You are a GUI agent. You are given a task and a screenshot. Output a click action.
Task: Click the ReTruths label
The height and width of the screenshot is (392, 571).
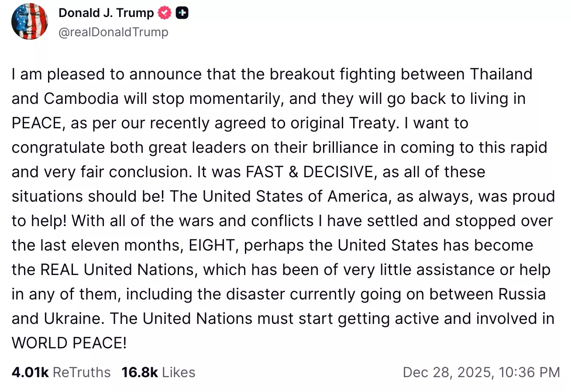82,372
